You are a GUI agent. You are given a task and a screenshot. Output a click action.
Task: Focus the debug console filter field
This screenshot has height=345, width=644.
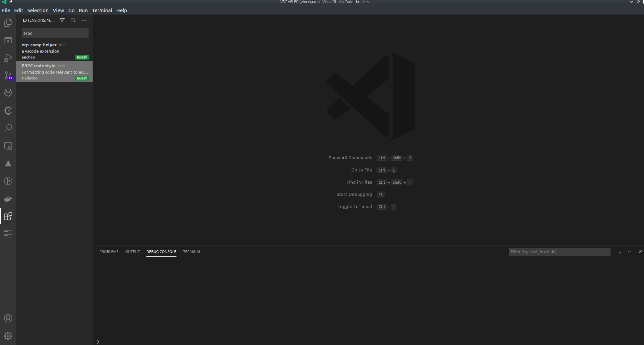559,252
